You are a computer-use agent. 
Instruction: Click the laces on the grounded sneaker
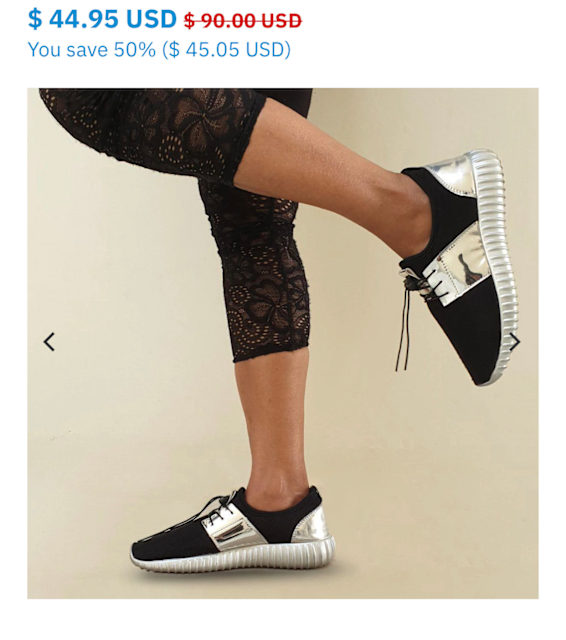[x=218, y=508]
